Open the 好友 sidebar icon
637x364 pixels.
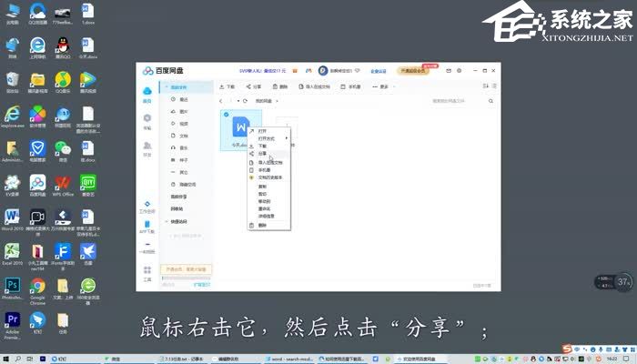coord(147,148)
